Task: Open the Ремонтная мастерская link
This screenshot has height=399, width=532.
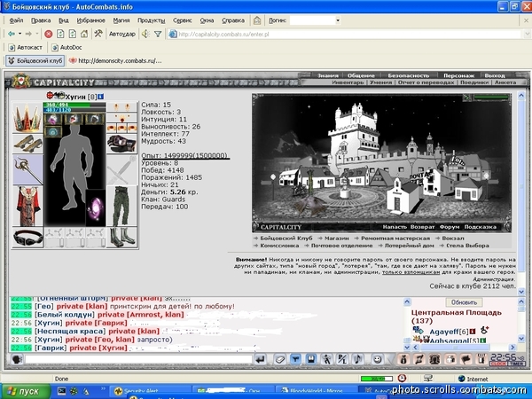Action: click(395, 239)
